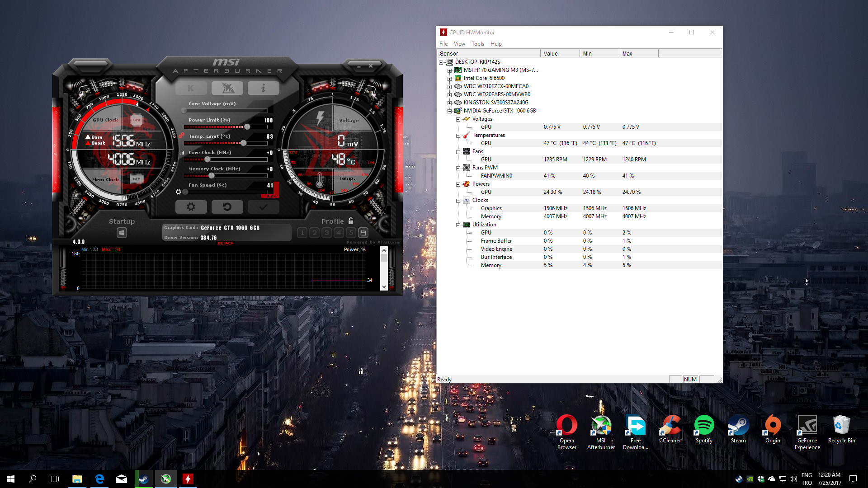This screenshot has width=868, height=488.
Task: Open the MSI Afterburner desktop shortcut
Action: [x=601, y=432]
